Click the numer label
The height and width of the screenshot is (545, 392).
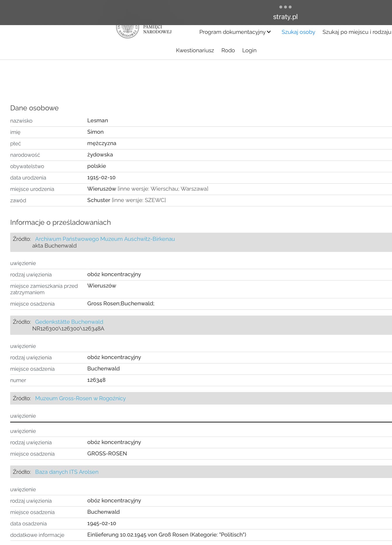coord(18,380)
